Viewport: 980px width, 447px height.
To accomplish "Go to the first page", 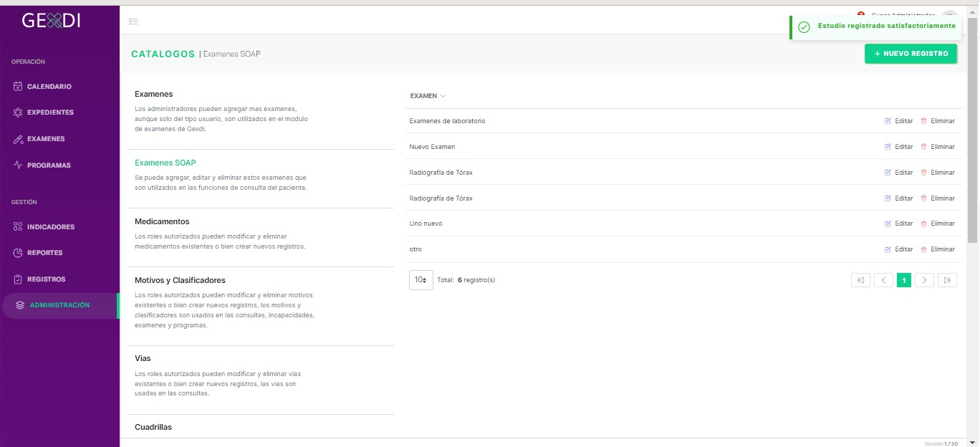I will click(x=860, y=280).
